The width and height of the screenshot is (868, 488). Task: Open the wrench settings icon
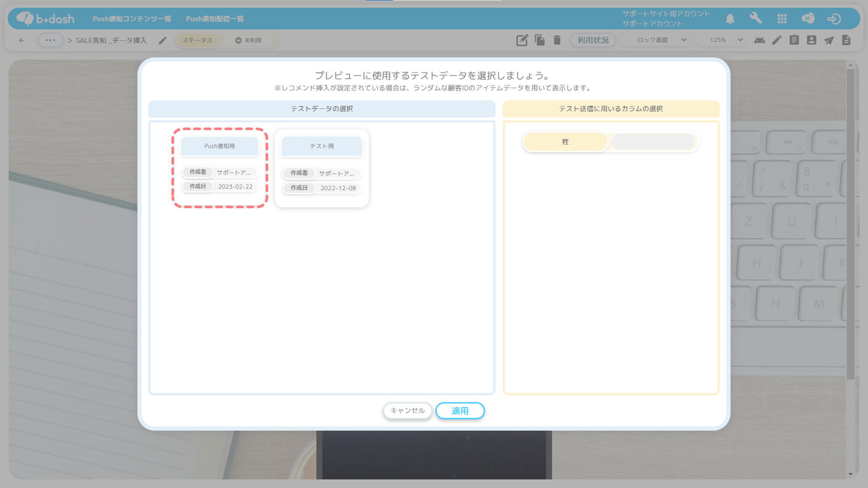pos(756,18)
